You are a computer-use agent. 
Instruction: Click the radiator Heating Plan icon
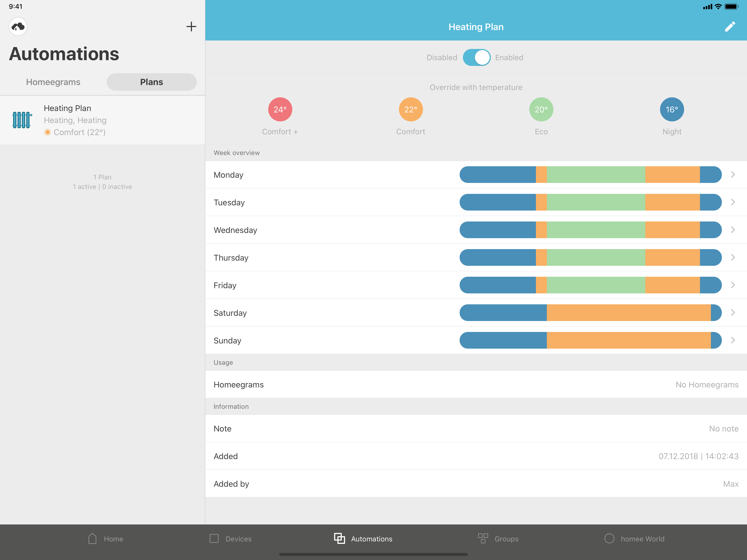pyautogui.click(x=22, y=120)
